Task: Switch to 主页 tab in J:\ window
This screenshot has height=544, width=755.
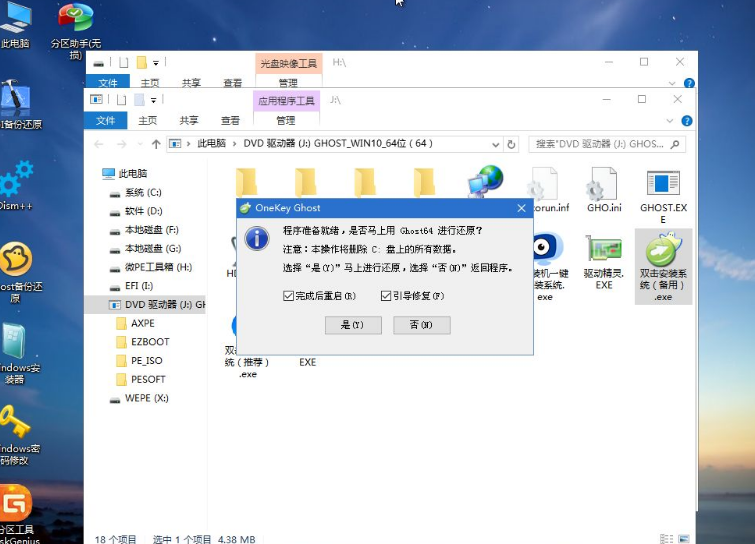Action: [x=147, y=120]
